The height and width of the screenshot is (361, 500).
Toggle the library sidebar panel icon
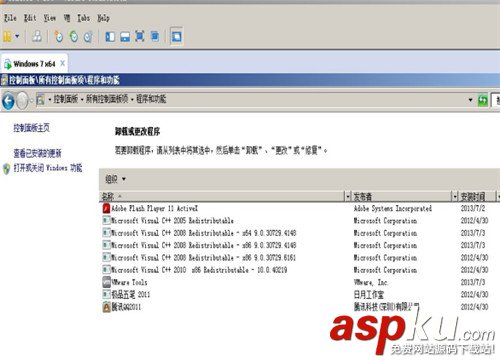click(110, 37)
